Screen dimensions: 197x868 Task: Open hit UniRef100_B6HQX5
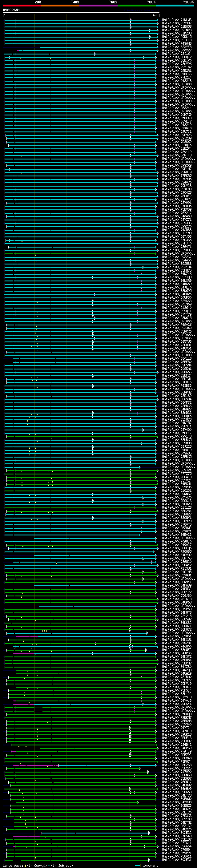click(177, 416)
